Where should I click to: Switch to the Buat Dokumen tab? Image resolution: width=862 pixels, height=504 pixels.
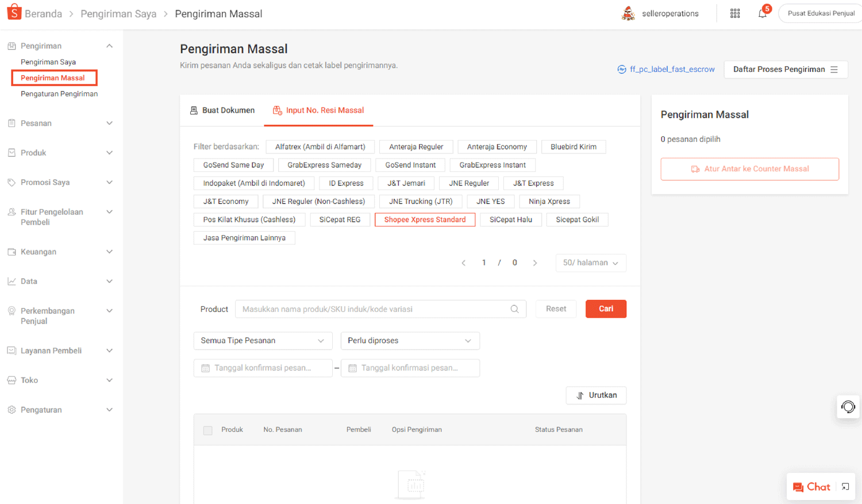click(x=222, y=110)
